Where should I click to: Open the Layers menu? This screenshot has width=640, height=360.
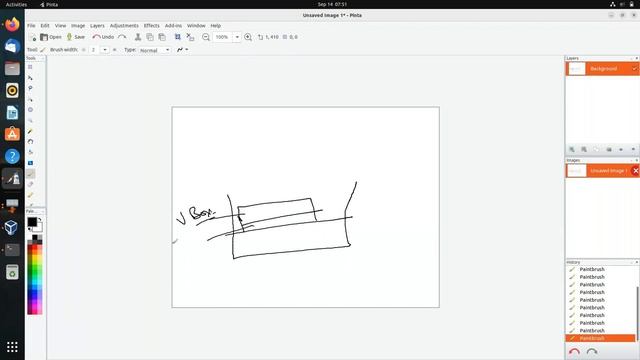pos(97,26)
